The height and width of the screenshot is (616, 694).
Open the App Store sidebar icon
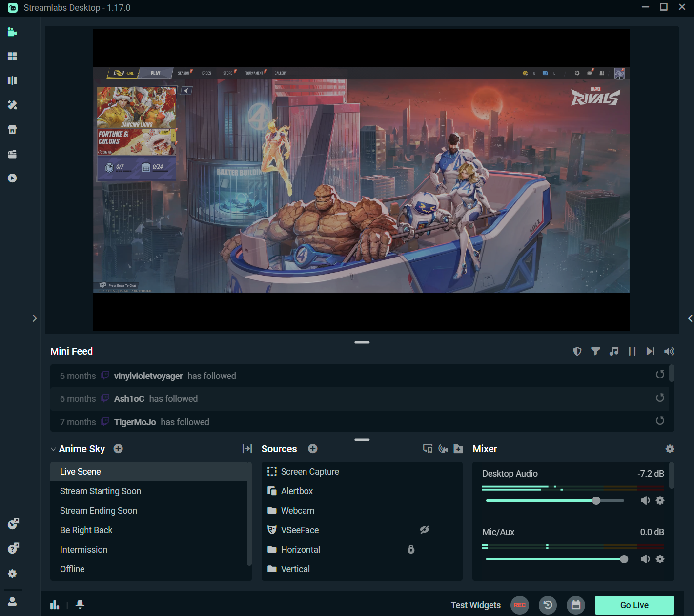coord(12,129)
